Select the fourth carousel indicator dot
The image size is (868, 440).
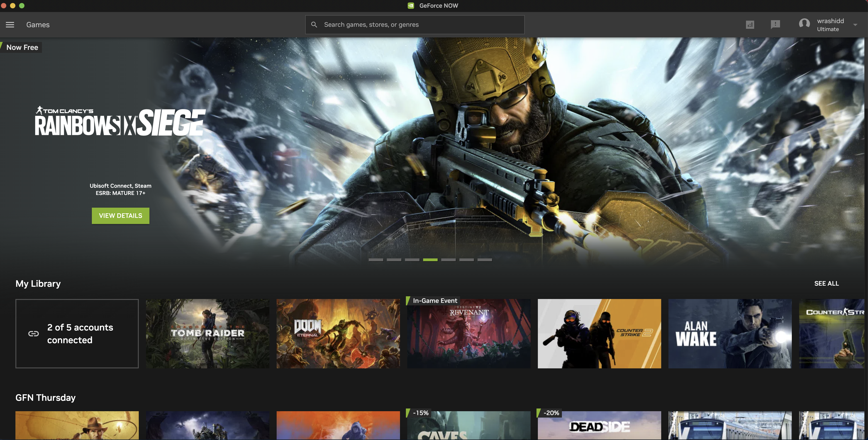pyautogui.click(x=430, y=260)
